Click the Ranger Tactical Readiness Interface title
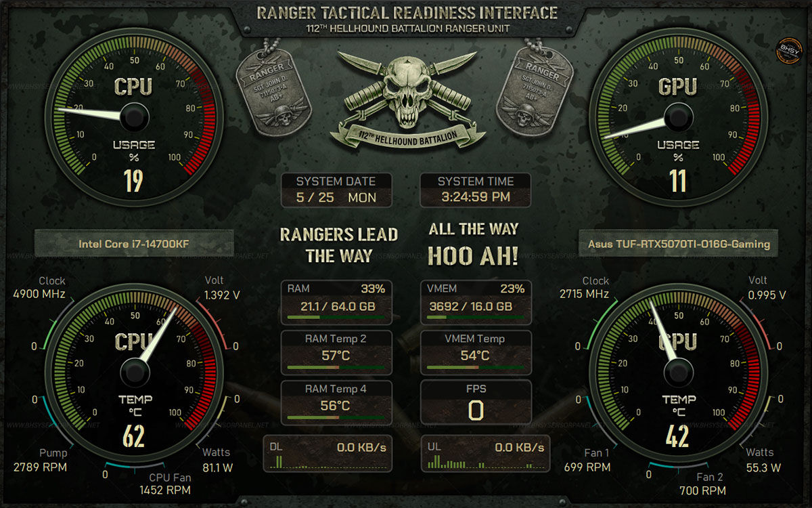 [x=407, y=13]
